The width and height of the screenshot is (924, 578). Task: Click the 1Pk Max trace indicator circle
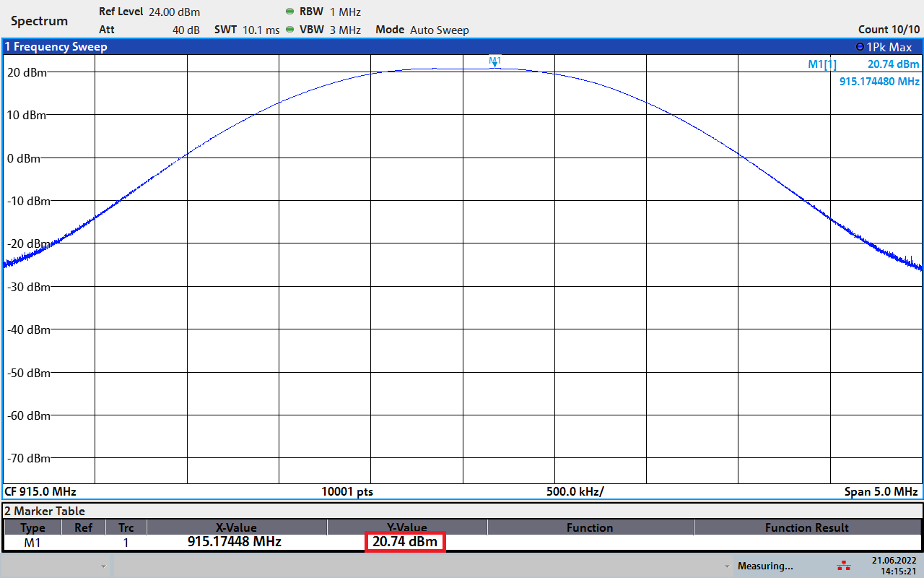pos(859,47)
